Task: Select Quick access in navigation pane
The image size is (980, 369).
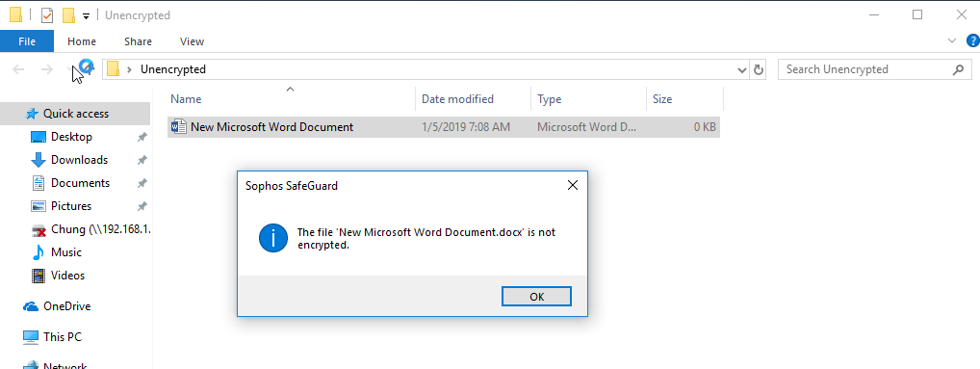Action: [75, 114]
